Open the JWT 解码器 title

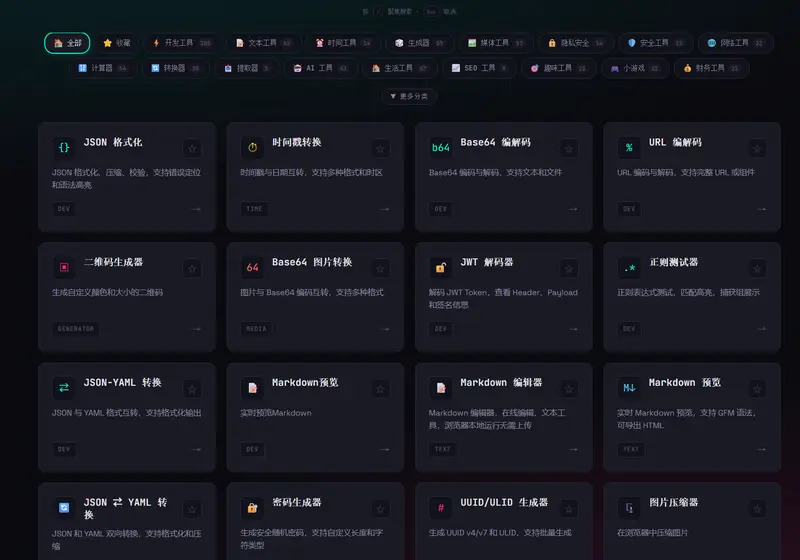tap(487, 262)
